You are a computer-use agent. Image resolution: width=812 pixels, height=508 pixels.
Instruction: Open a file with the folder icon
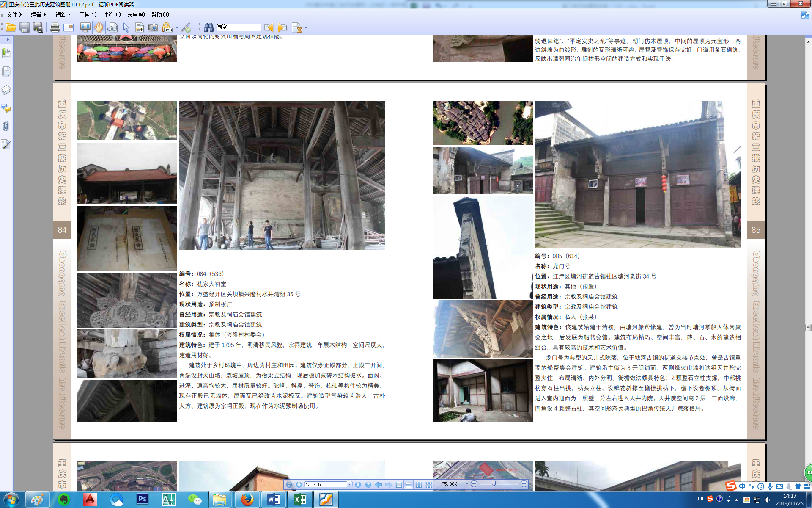coord(11,28)
